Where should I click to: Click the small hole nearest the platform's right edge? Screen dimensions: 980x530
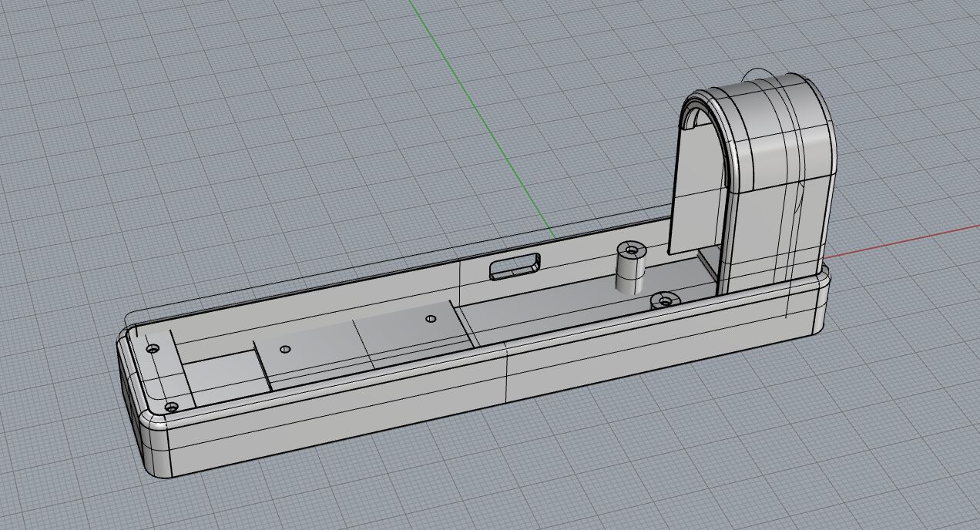pos(431,319)
